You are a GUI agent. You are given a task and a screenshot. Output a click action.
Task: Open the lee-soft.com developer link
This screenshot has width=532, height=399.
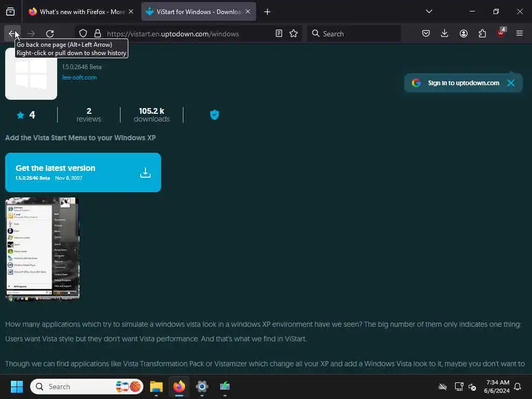pyautogui.click(x=79, y=77)
